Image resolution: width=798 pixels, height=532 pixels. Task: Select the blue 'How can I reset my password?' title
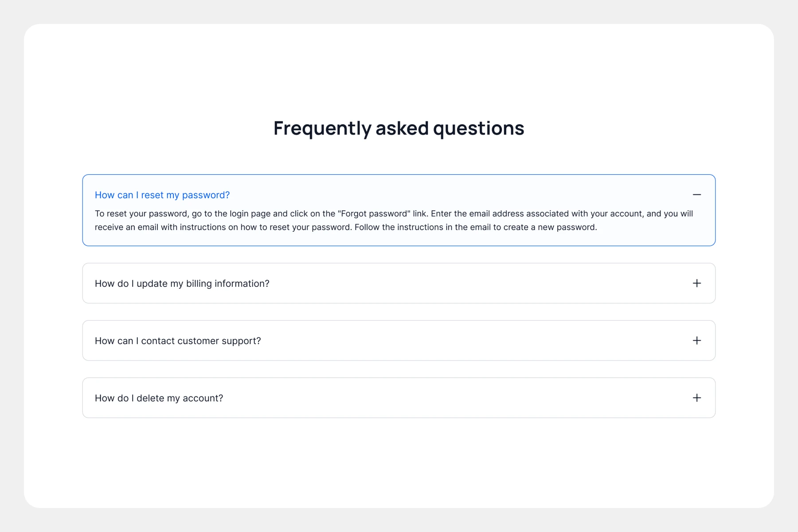162,195
